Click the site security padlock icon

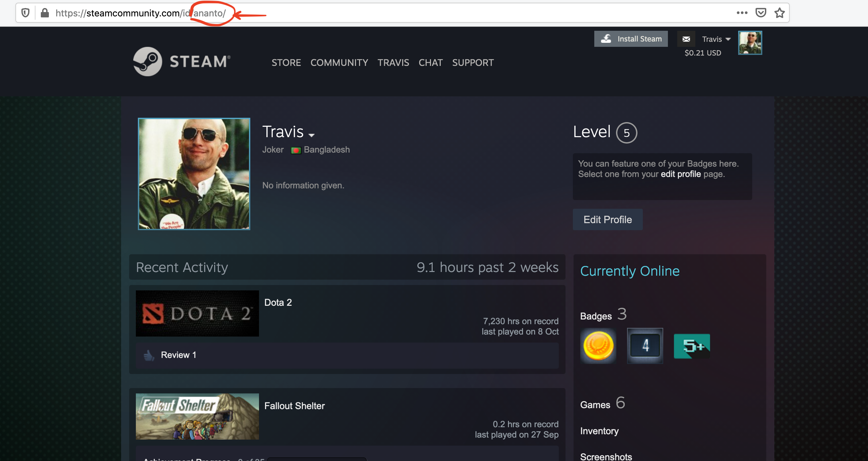(45, 13)
